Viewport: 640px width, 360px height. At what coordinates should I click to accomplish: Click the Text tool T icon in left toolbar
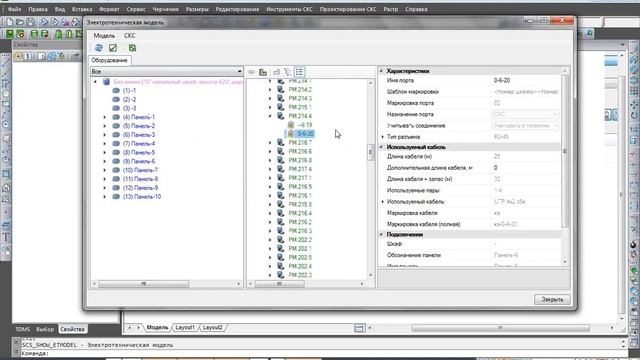click(6, 238)
